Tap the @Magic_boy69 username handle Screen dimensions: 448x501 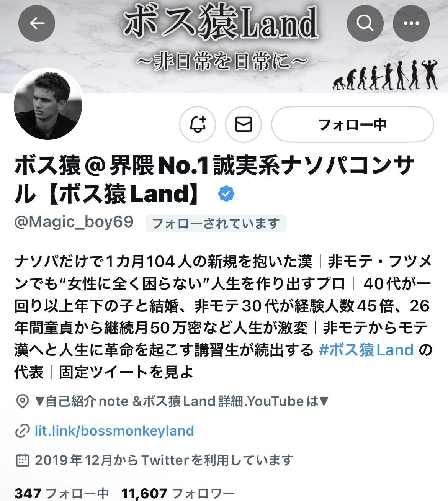coord(74,222)
